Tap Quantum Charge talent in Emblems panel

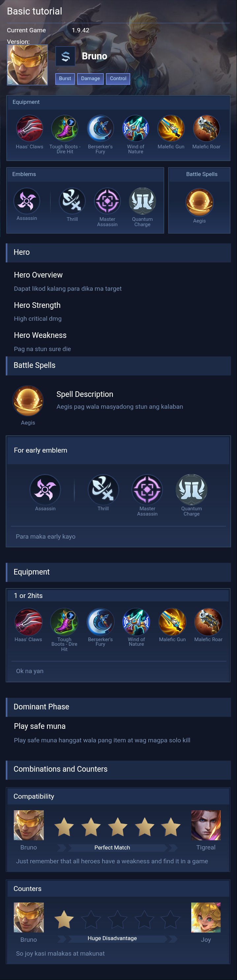coord(142,201)
